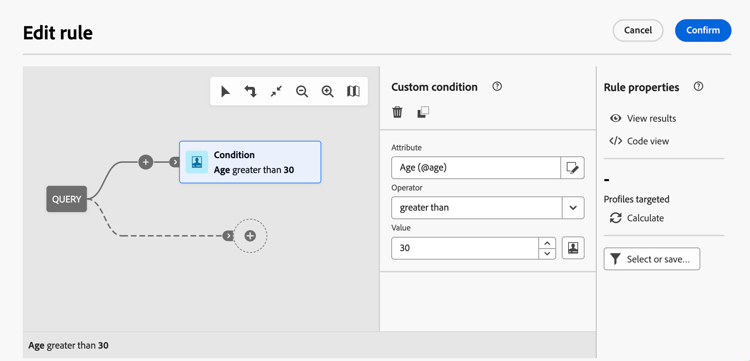Click the bottom summary Age greater than 30
Screen dimensions: 750x361
(x=68, y=345)
